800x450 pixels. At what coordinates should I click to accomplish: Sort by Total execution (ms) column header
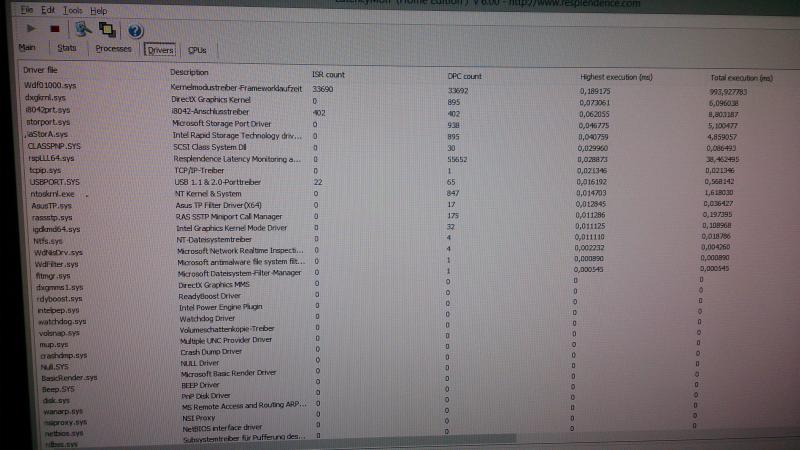point(741,78)
